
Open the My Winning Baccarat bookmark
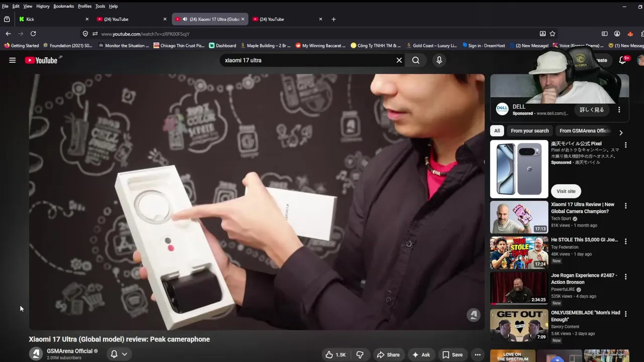click(x=320, y=46)
